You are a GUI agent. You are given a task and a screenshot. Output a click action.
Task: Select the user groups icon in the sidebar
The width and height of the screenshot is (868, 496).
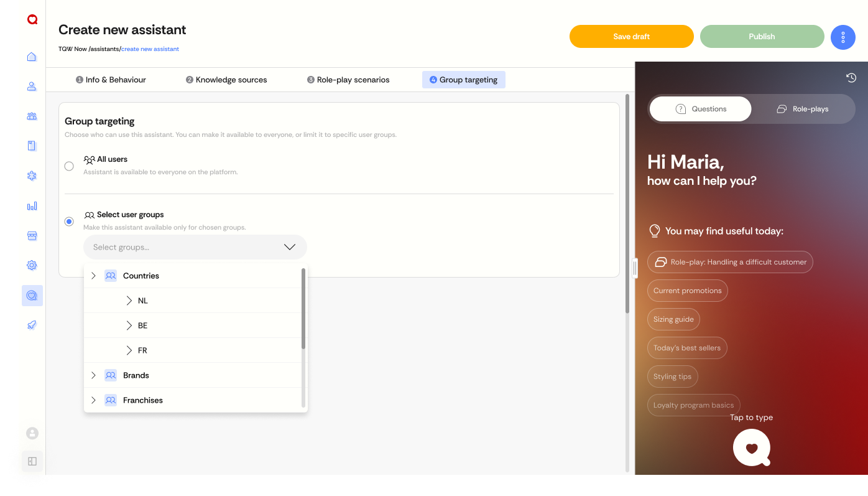coord(32,116)
